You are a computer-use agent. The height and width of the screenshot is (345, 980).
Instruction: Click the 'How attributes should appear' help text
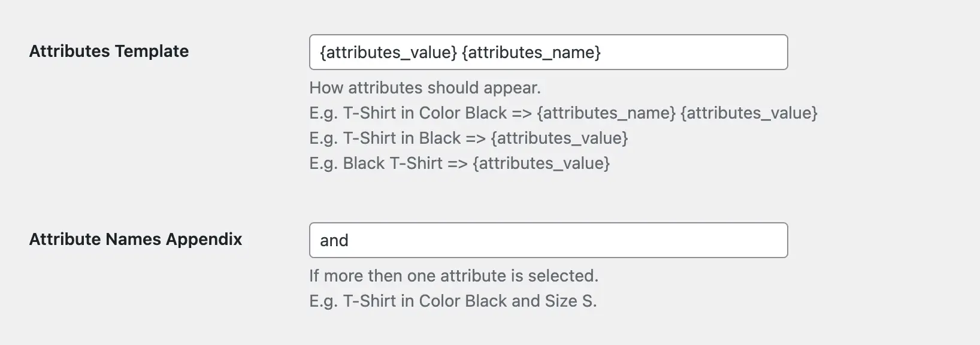pos(425,88)
